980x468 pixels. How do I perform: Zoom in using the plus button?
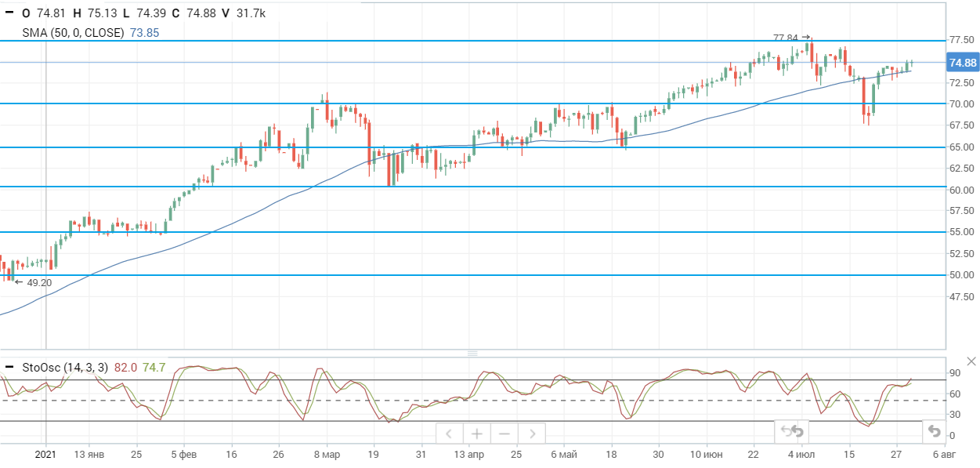pyautogui.click(x=476, y=433)
